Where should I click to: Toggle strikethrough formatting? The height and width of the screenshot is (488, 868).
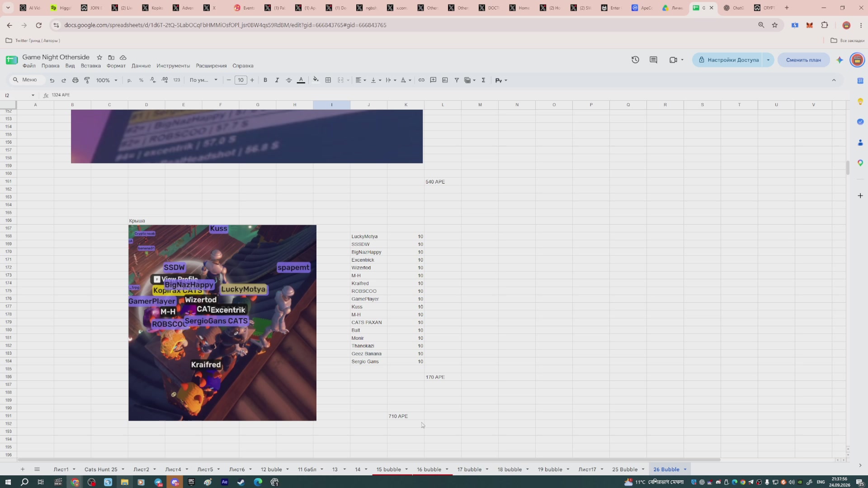(x=289, y=80)
